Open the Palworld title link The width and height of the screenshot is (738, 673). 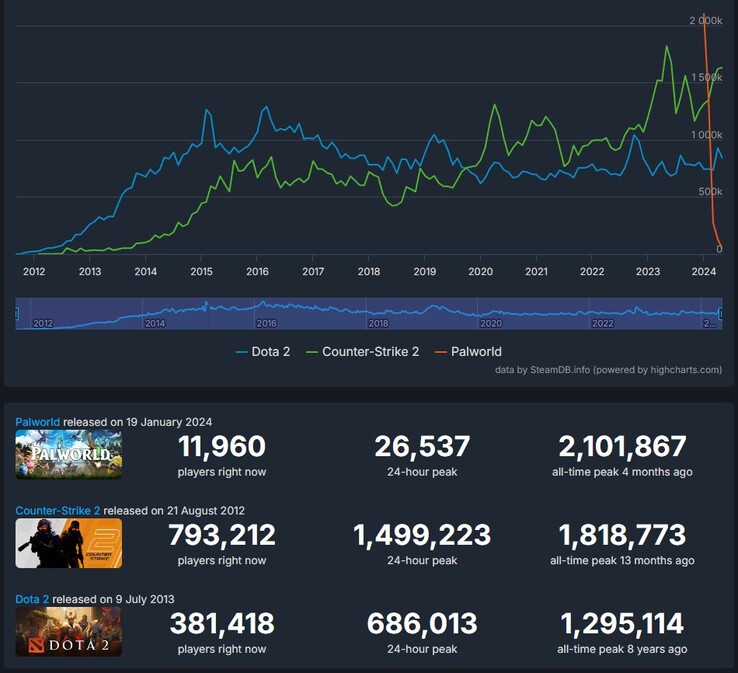38,422
